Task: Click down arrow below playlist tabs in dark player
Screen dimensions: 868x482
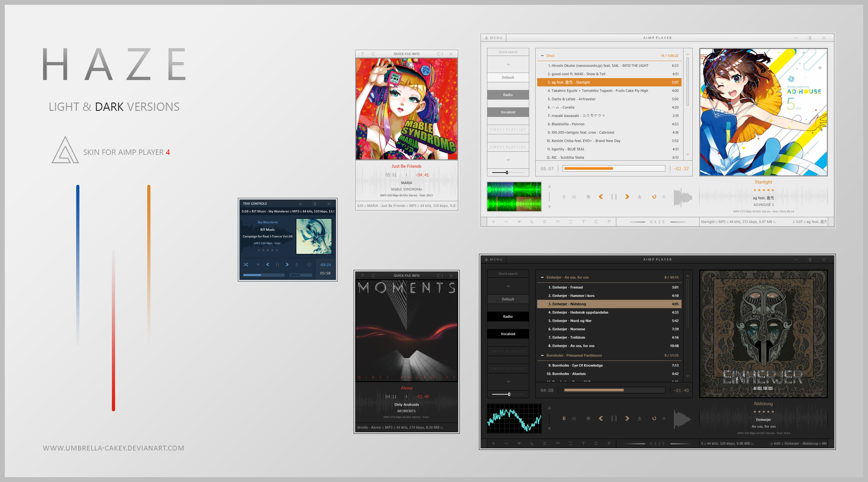Action: [x=508, y=382]
